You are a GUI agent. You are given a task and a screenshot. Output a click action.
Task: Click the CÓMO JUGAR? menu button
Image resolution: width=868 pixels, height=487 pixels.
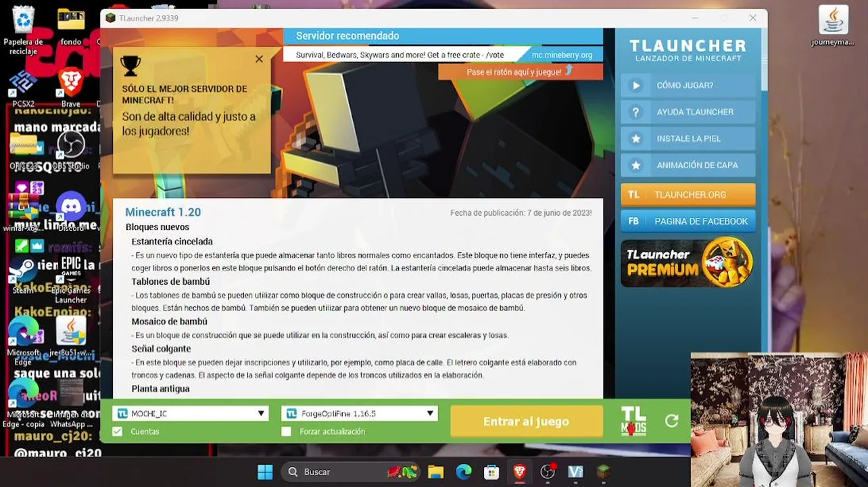pos(688,85)
